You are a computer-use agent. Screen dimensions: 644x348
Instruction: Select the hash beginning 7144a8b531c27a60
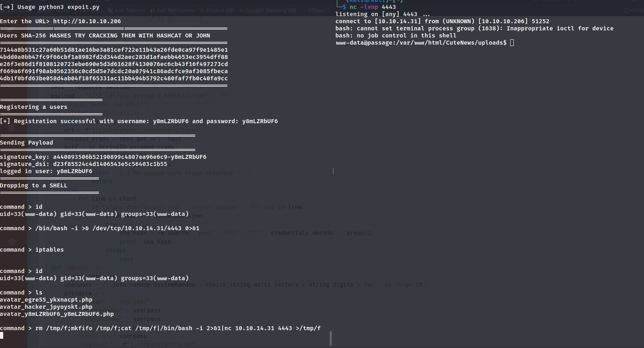114,50
